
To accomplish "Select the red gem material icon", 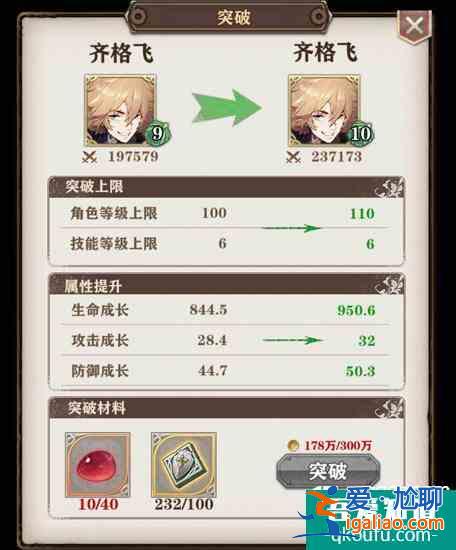I will [x=98, y=464].
